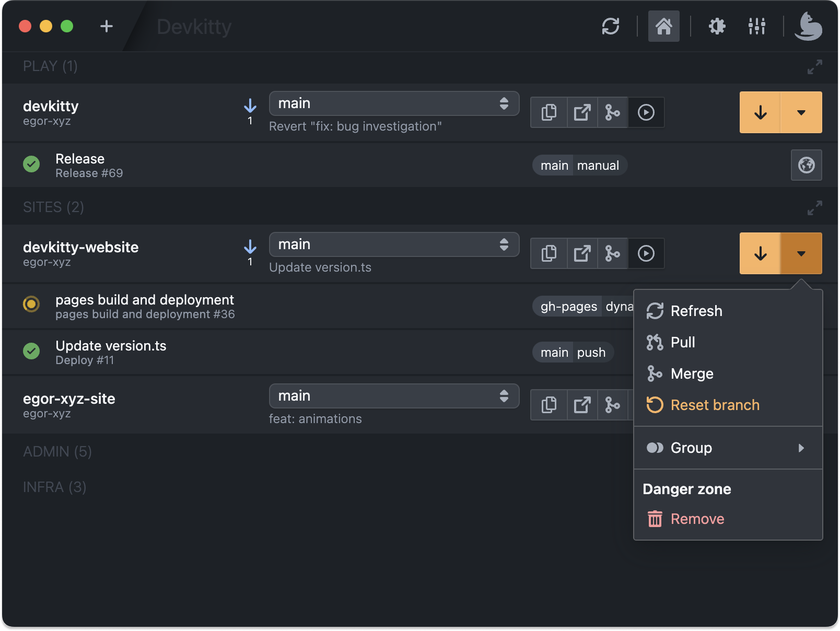Copy devkitty repo path icon
The image size is (840, 631).
[x=549, y=112]
